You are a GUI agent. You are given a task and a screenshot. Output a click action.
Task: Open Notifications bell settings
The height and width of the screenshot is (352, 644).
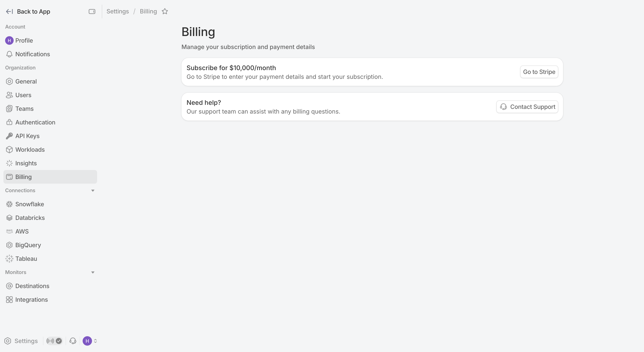coord(50,54)
